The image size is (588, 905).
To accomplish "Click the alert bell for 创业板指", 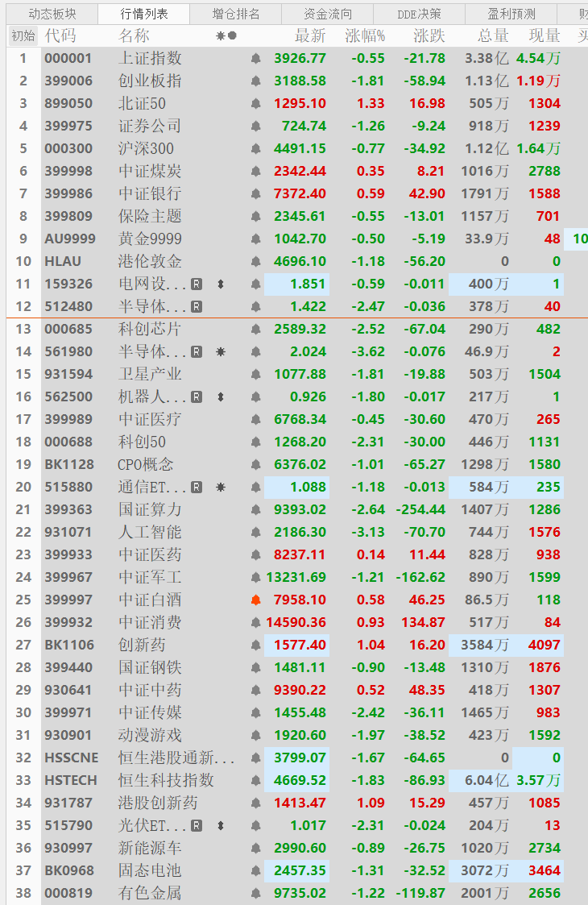I will (x=255, y=81).
